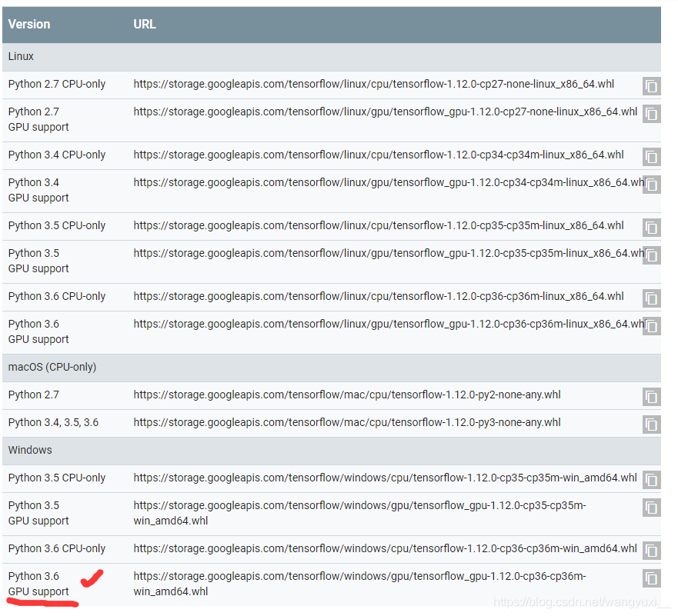Image resolution: width=678 pixels, height=616 pixels.
Task: Click the tensorflow_gpu cp34 Linux URL text
Action: (x=389, y=182)
